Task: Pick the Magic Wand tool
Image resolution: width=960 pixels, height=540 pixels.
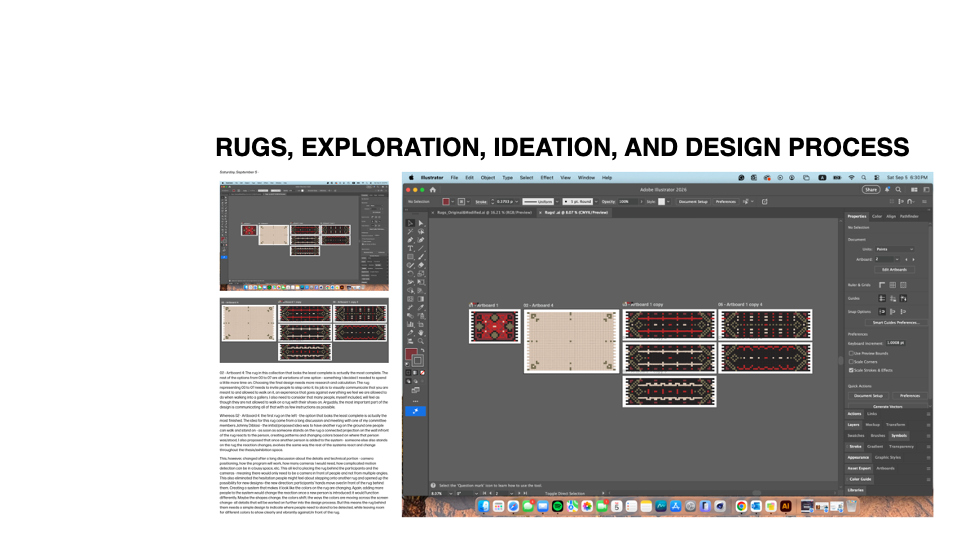Action: click(x=410, y=231)
